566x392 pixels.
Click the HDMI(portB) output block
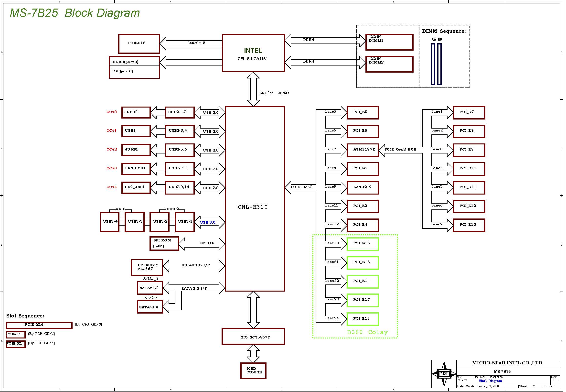pyautogui.click(x=135, y=61)
